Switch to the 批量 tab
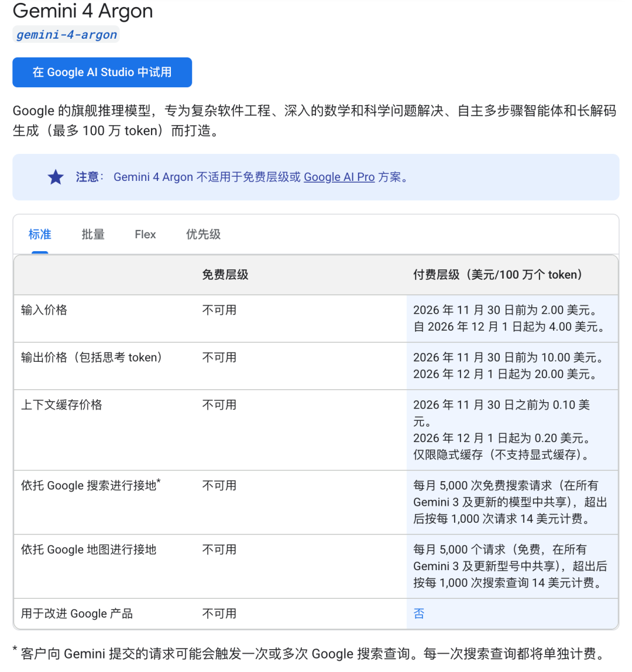The width and height of the screenshot is (632, 672). click(93, 234)
